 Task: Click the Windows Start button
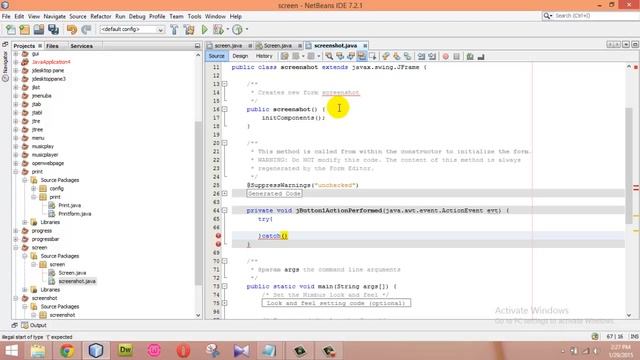point(11,351)
